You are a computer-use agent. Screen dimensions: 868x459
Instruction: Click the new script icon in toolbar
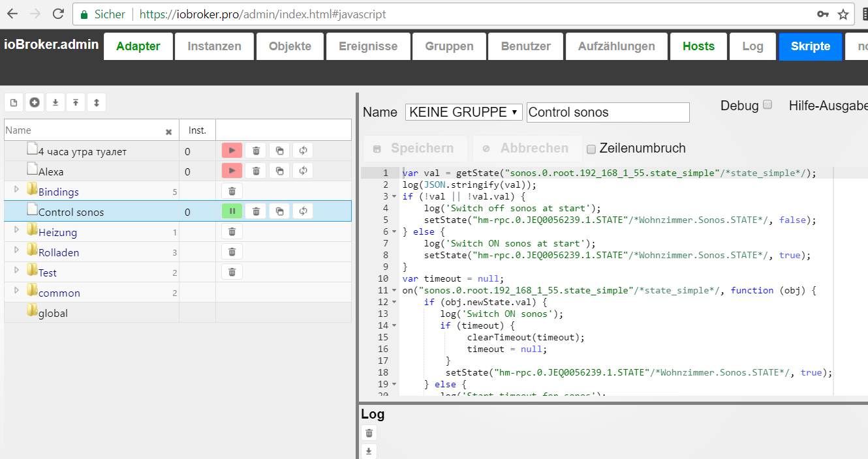(14, 102)
